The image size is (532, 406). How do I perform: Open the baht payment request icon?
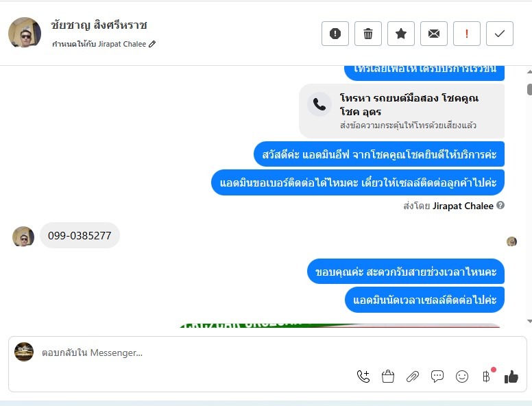pos(487,376)
